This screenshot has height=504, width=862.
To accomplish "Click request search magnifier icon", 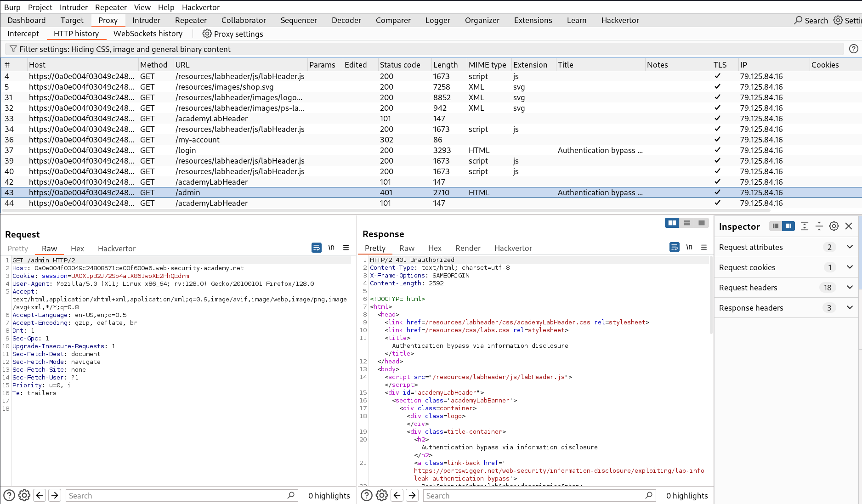I will [x=291, y=495].
